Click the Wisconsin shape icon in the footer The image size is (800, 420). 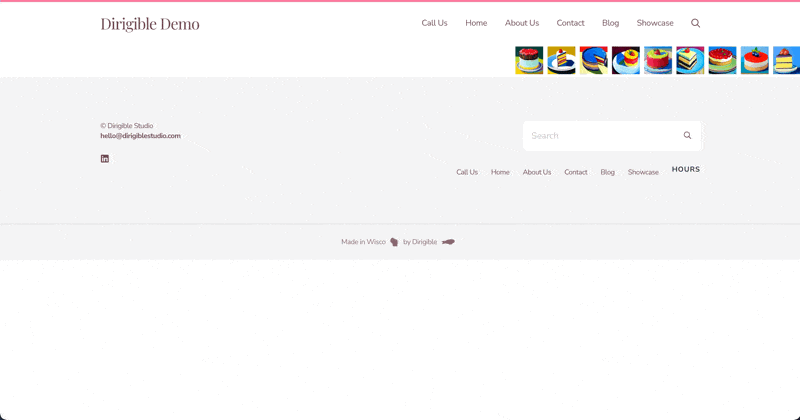click(x=394, y=242)
